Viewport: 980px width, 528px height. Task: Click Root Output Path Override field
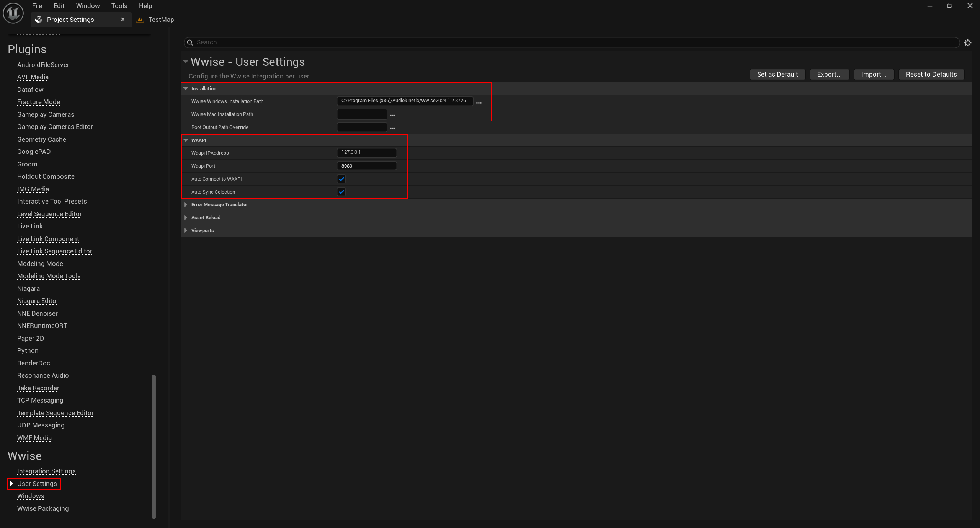(x=362, y=127)
